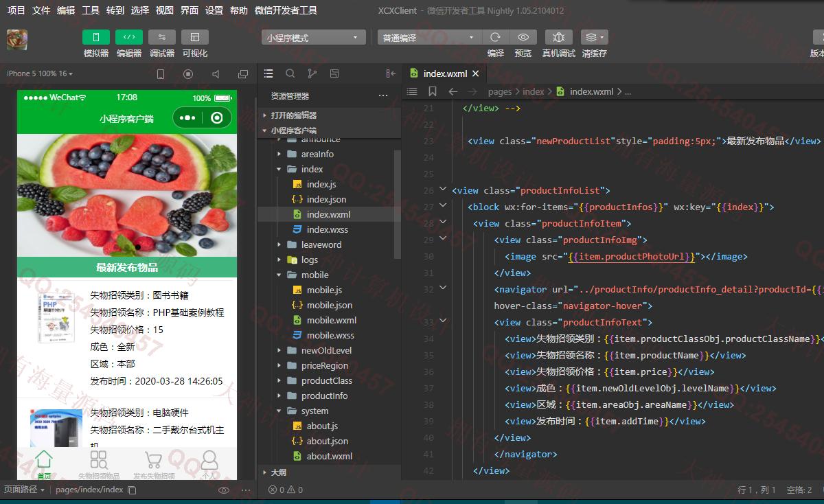Image resolution: width=824 pixels, height=504 pixels.
Task: Click the clear cache layers icon
Action: tap(594, 37)
